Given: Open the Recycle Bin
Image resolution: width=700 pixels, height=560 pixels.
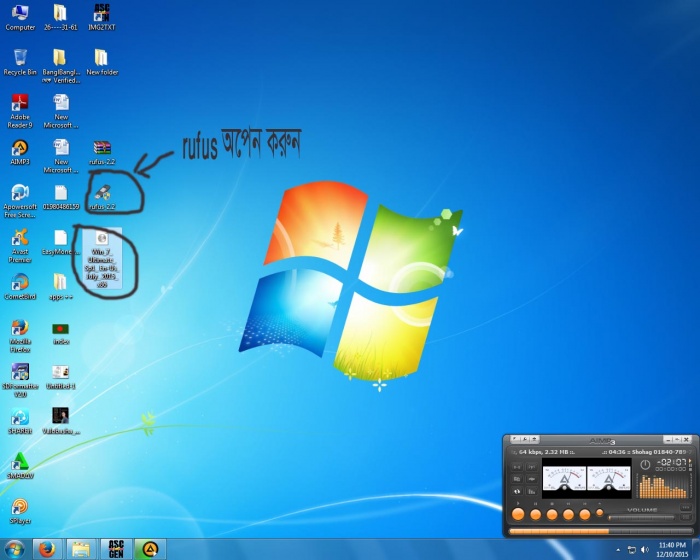Looking at the screenshot, I should point(19,59).
